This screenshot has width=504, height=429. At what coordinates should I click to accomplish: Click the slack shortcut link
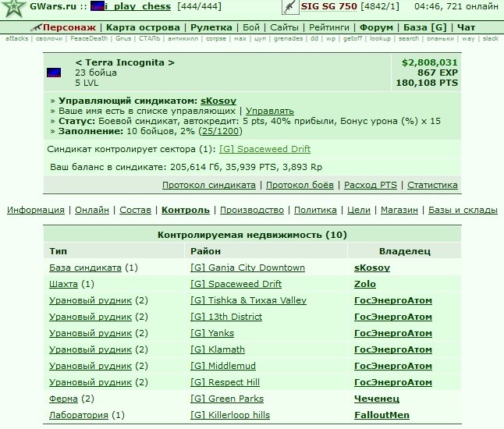click(491, 38)
